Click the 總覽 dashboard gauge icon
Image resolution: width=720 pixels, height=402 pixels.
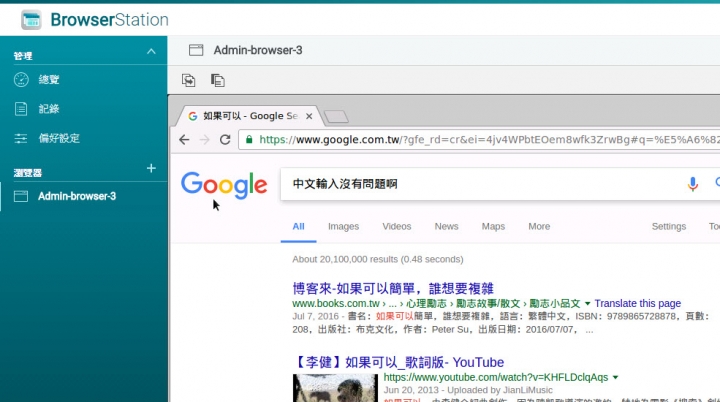21,79
